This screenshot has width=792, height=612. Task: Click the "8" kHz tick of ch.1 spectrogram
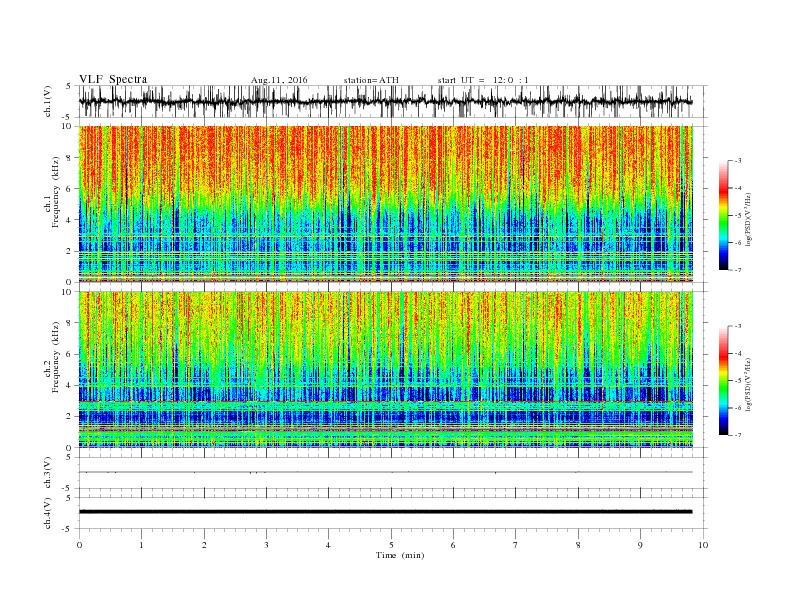(69, 158)
